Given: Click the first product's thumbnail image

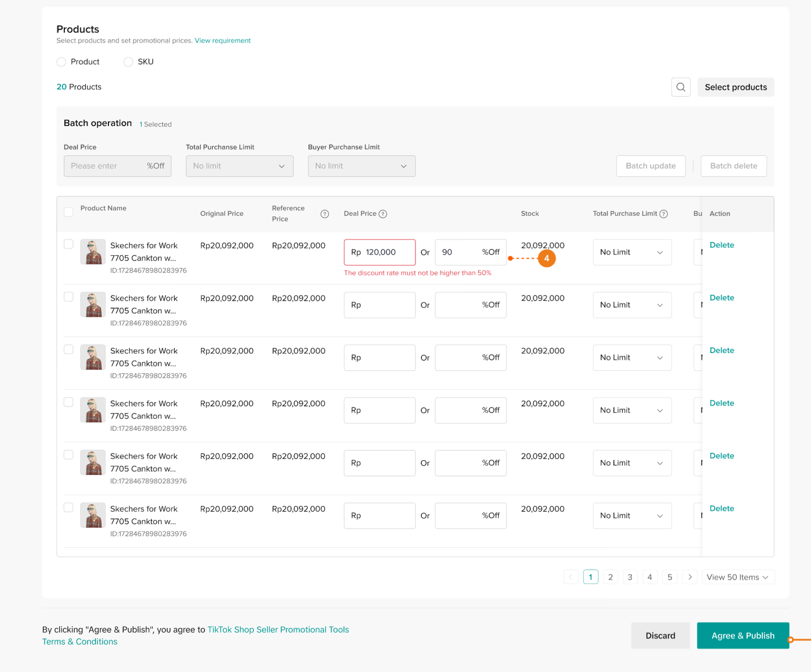Looking at the screenshot, I should (93, 252).
